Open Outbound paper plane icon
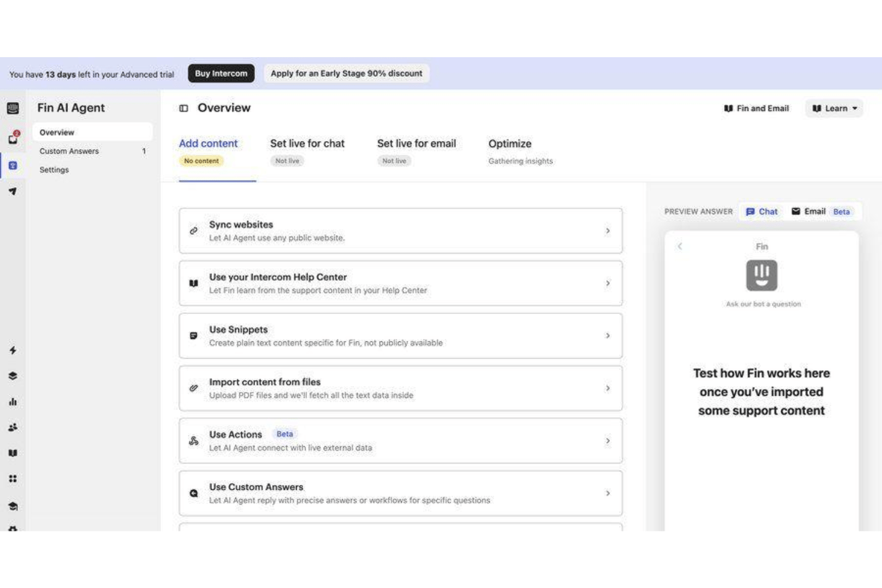 (x=13, y=191)
